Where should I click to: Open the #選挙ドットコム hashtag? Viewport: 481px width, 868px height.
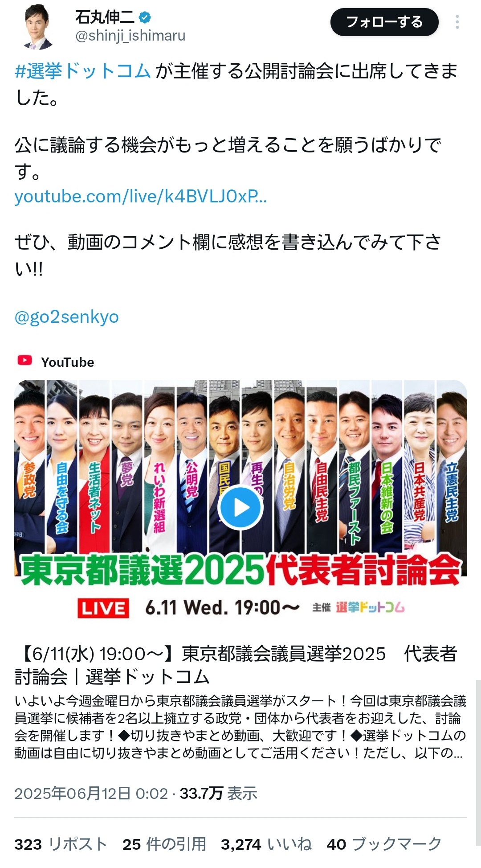(82, 71)
